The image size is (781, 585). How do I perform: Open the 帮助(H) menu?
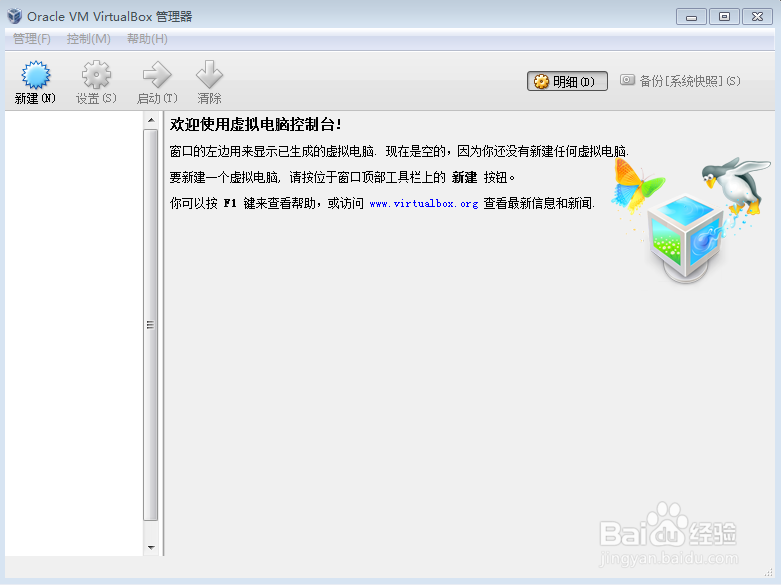click(147, 39)
